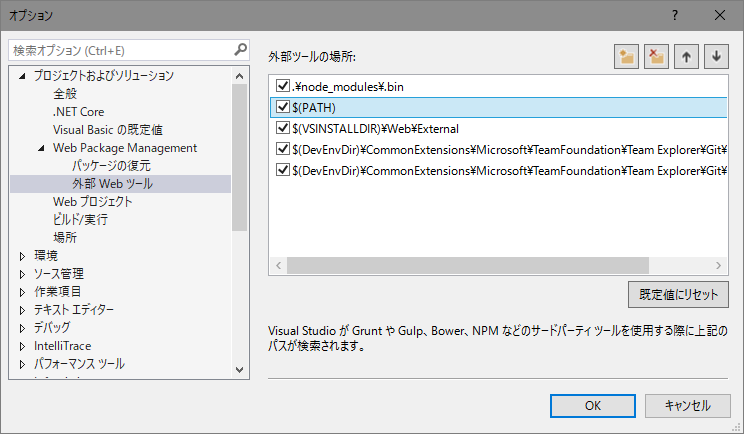Uncheck the .¥node_modules¥.bin checkbox
Screen dimensions: 744x434
click(x=283, y=86)
